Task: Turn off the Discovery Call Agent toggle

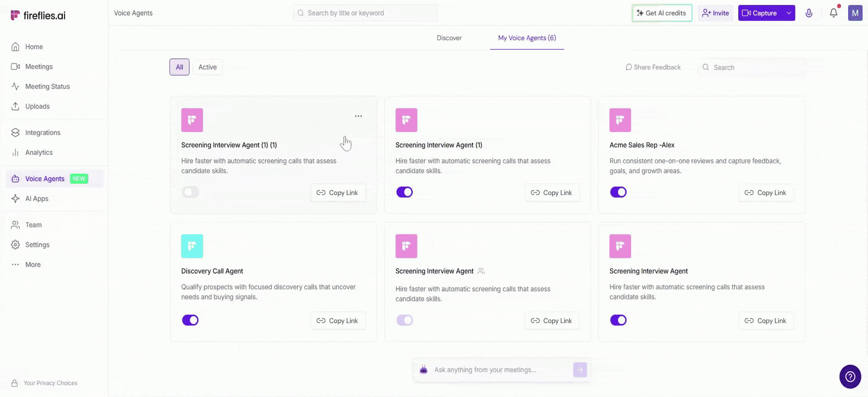Action: [x=190, y=320]
